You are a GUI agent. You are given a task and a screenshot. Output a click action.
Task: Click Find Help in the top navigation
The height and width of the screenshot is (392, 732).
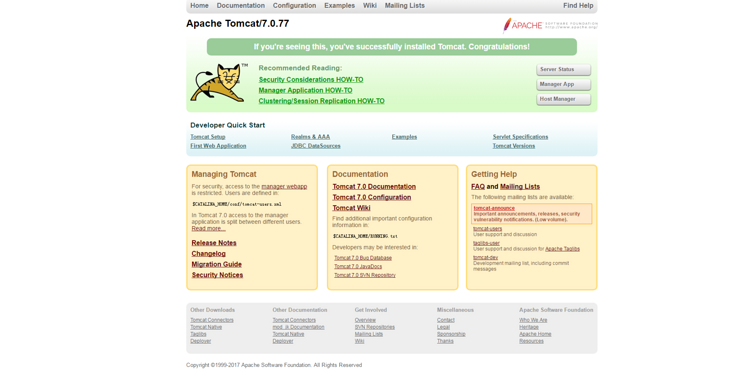pyautogui.click(x=578, y=6)
